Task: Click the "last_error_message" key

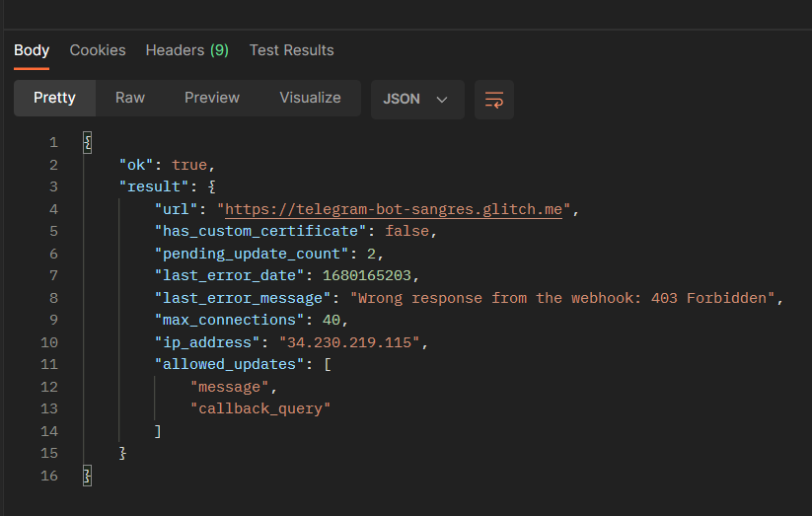Action: 243,298
